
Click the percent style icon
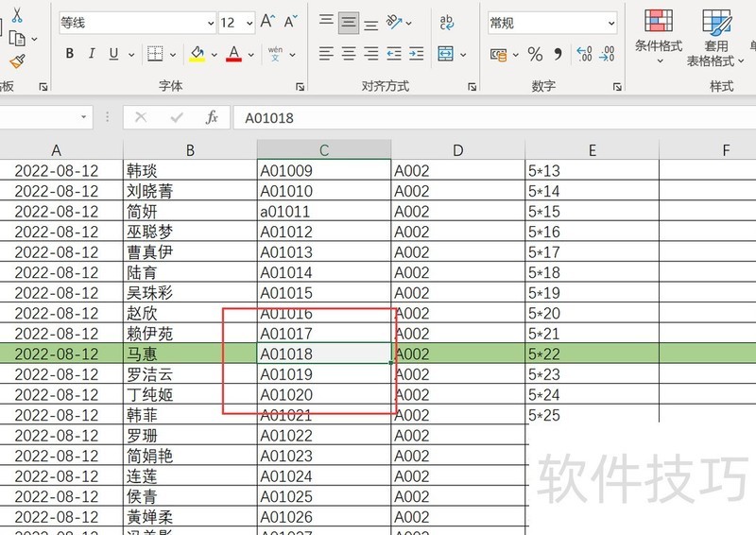click(535, 55)
